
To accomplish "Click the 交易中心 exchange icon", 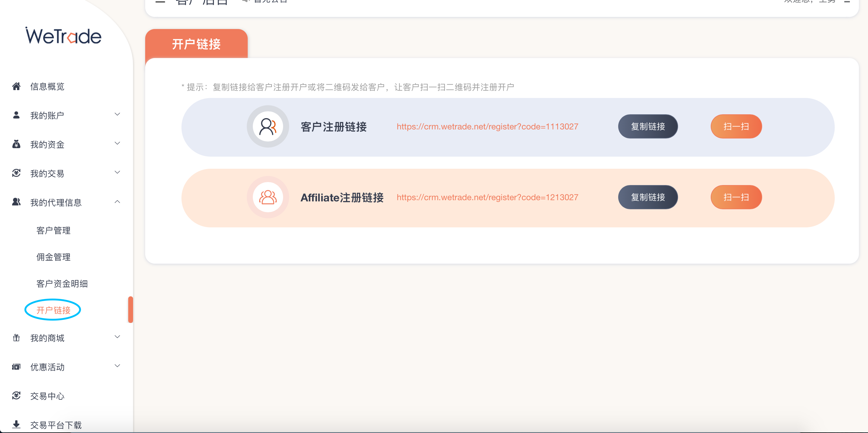I will point(16,396).
